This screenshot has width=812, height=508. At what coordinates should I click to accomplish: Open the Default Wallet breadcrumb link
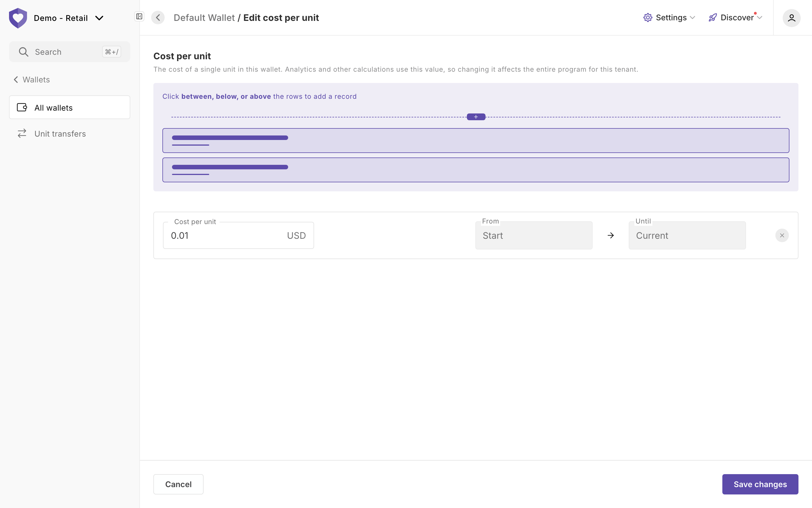click(x=204, y=17)
